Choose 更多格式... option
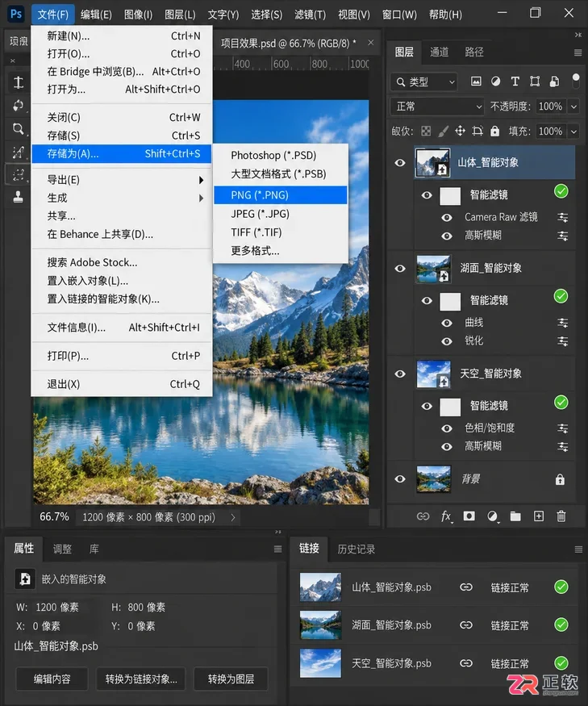Screen dimensions: 588x706 (281, 251)
